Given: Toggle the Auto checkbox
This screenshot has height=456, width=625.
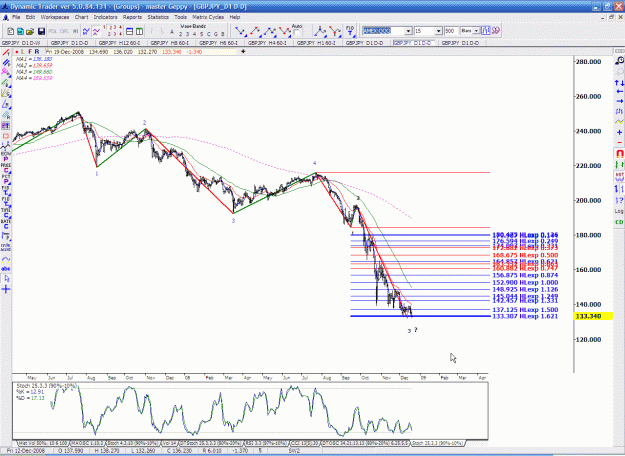Looking at the screenshot, I should point(297,33).
